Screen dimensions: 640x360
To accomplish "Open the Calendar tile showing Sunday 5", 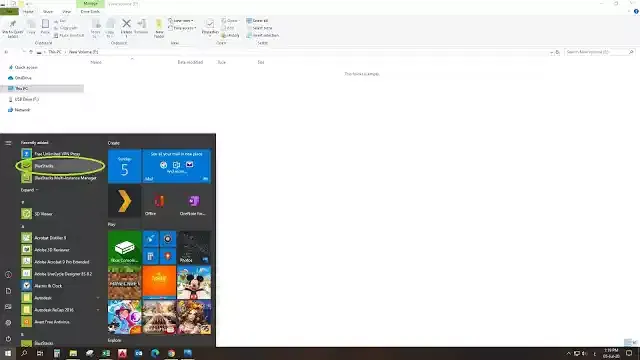I will click(124, 166).
